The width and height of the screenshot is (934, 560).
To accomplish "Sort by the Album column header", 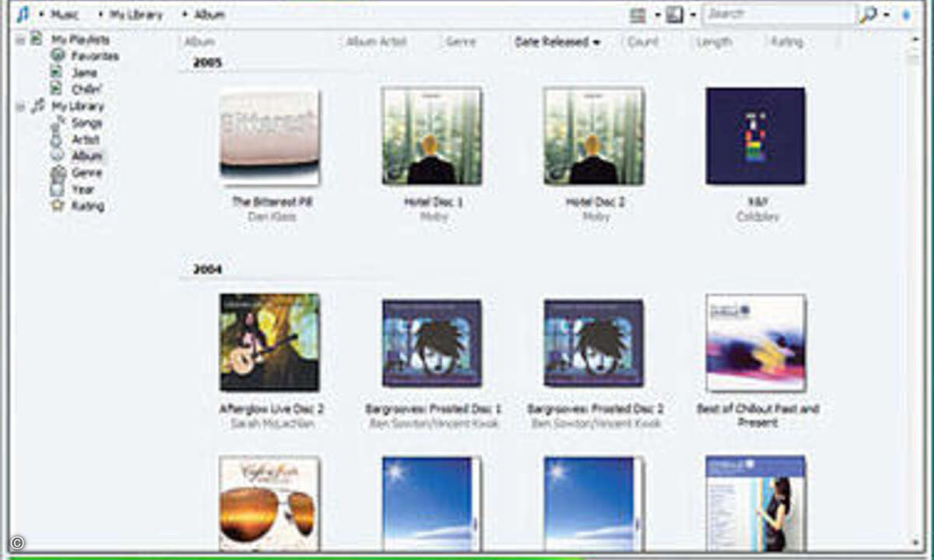I will pyautogui.click(x=199, y=42).
